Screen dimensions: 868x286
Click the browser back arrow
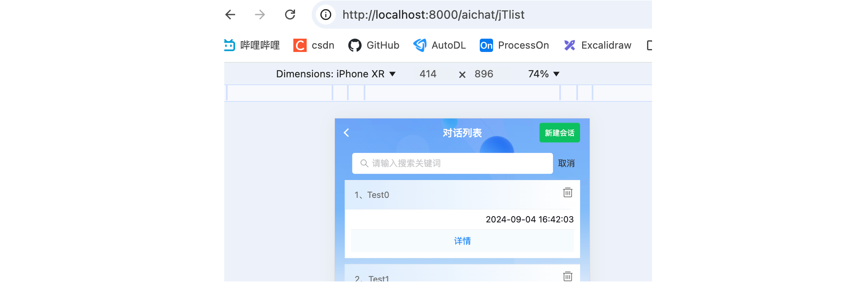pos(230,15)
